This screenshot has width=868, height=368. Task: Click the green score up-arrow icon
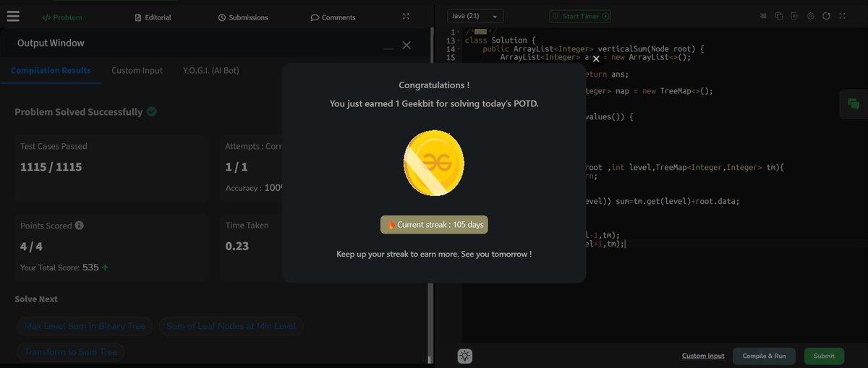point(106,268)
